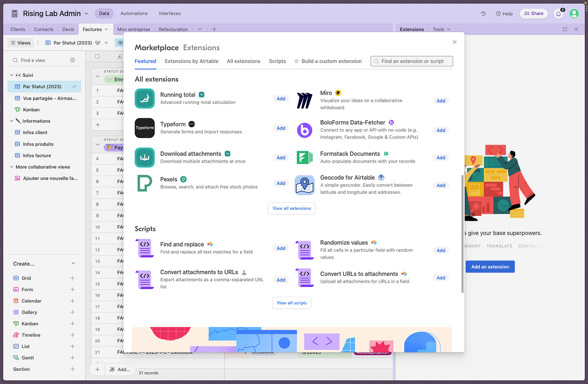Open the Tools dropdown

point(441,29)
